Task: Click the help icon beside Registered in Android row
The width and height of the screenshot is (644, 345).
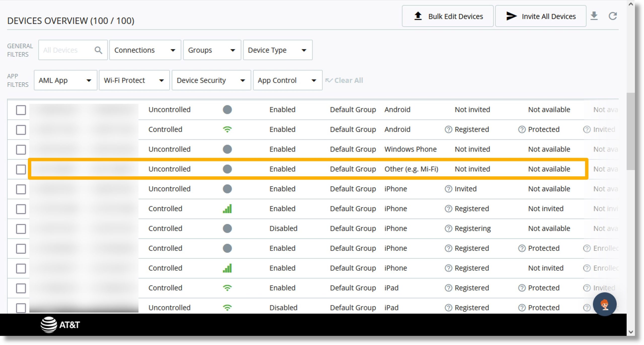Action: tap(448, 129)
